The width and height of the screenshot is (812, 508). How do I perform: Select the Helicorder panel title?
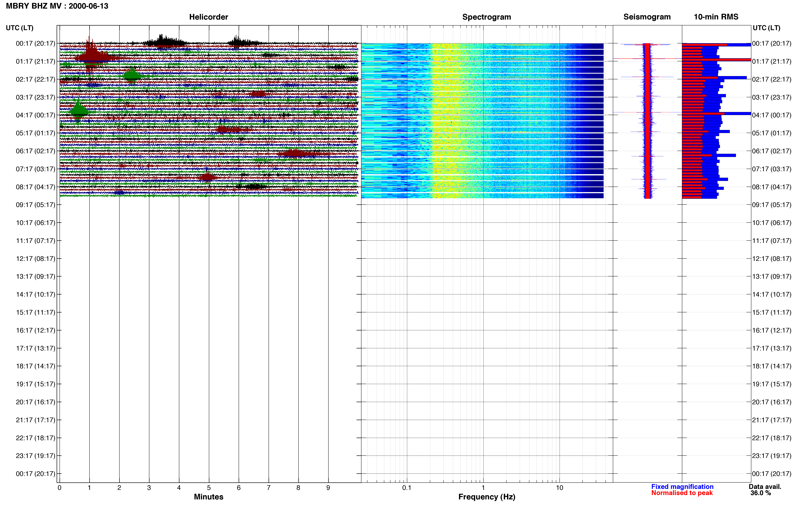209,17
